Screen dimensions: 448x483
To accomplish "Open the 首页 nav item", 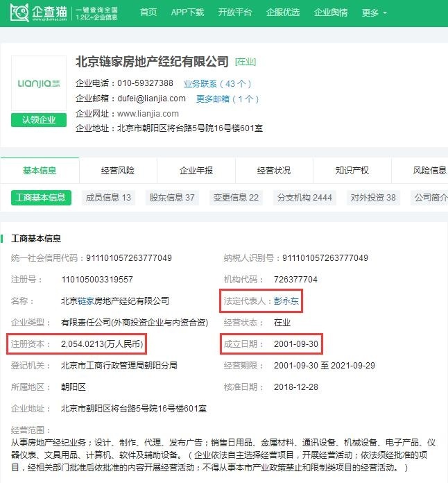I will tap(148, 12).
